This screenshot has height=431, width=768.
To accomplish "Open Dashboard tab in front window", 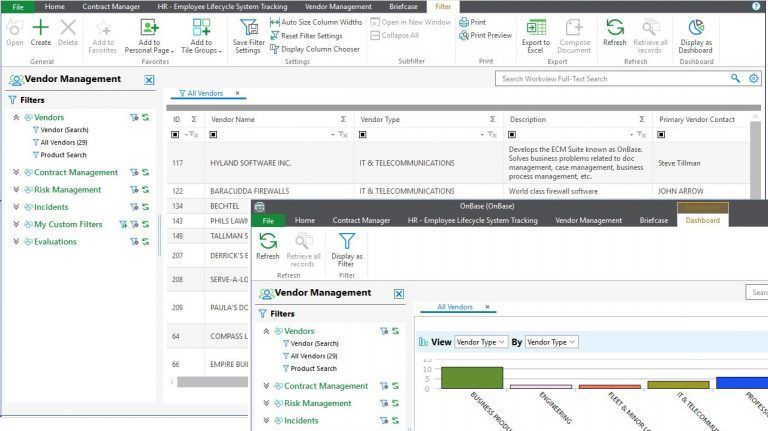I will click(x=702, y=220).
